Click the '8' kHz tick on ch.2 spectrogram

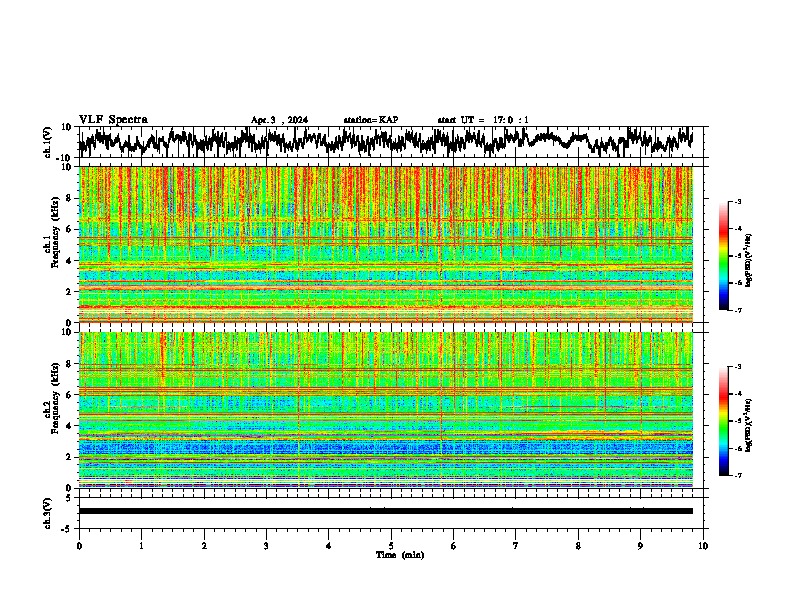click(70, 364)
